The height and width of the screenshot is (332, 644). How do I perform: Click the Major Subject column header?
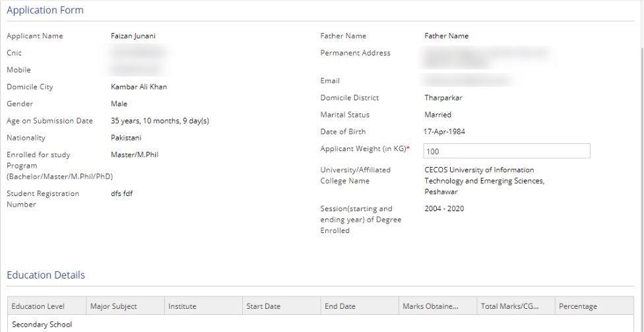point(113,306)
